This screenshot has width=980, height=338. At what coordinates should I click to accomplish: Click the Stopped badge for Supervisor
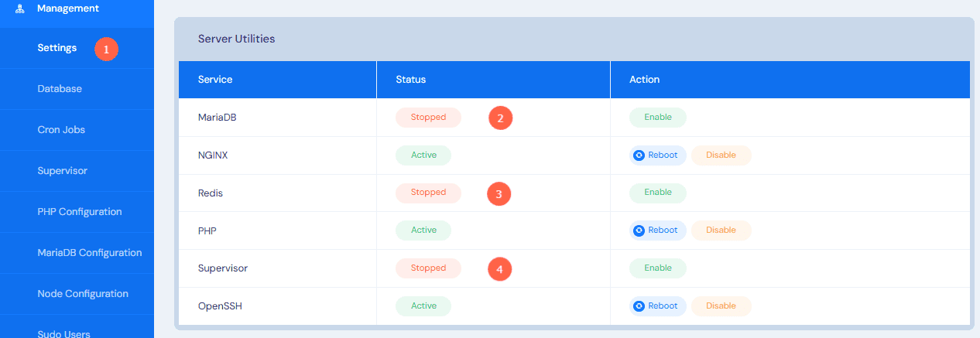[x=428, y=268]
